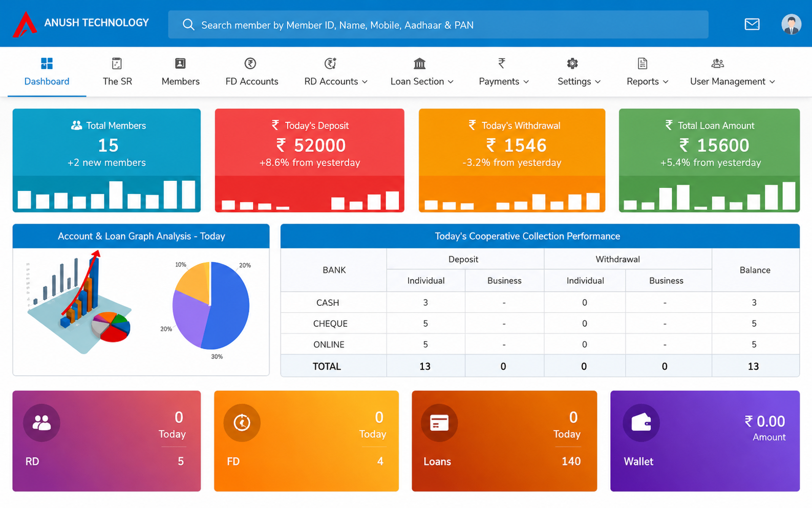Focus the member search input field
Image resolution: width=812 pixels, height=508 pixels.
tap(438, 25)
